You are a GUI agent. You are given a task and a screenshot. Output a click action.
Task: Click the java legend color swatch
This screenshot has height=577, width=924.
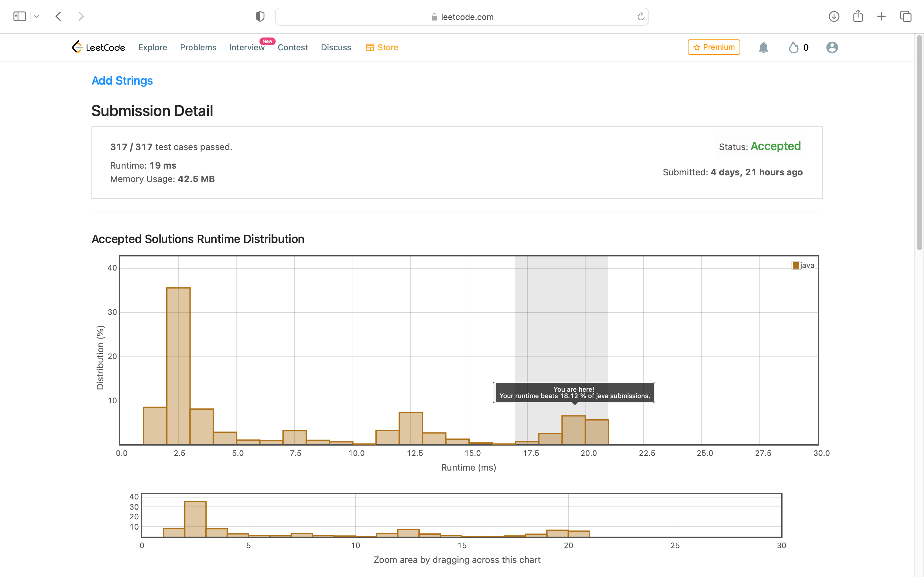(x=796, y=265)
